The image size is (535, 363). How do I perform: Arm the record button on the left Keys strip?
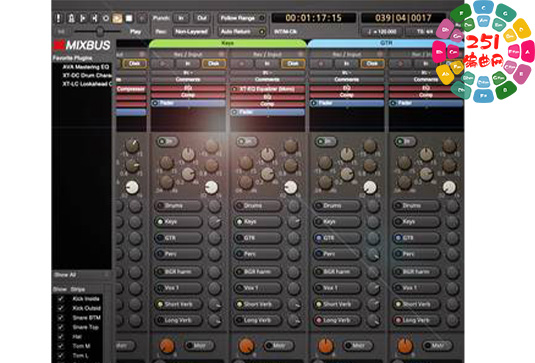[162, 63]
